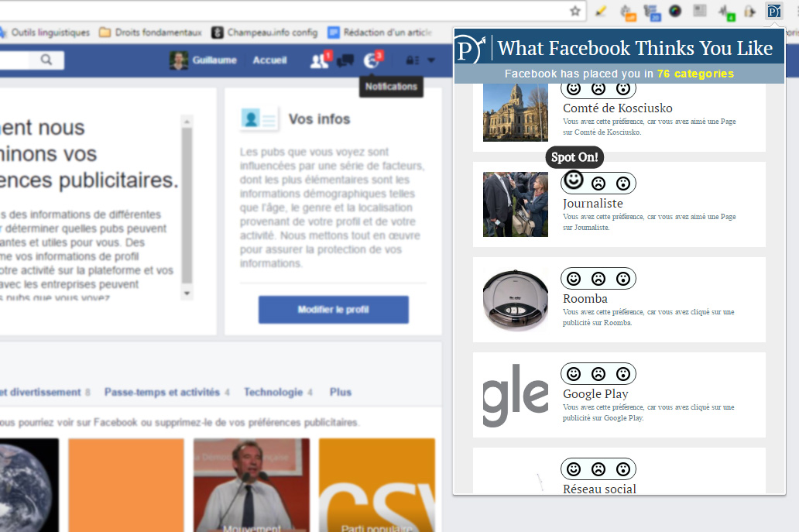Open Facebook friend requests icon
799x532 pixels.
[320, 60]
